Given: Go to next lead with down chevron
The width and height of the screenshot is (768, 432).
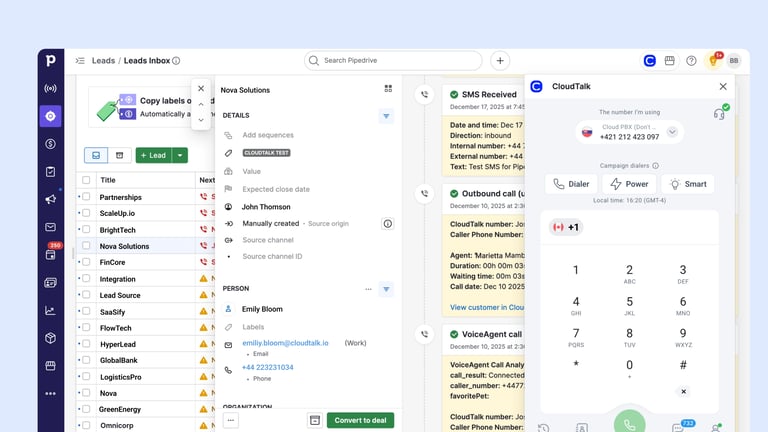Looking at the screenshot, I should pos(201,120).
